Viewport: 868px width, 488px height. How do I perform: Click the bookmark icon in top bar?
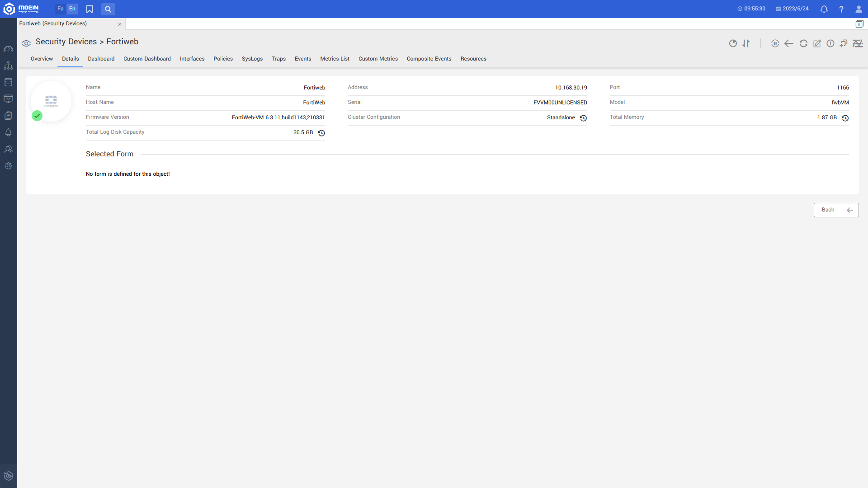point(90,9)
